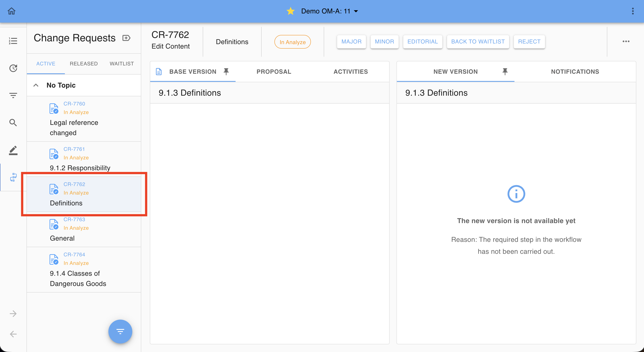Click the home icon in top bar
644x352 pixels.
click(x=12, y=11)
